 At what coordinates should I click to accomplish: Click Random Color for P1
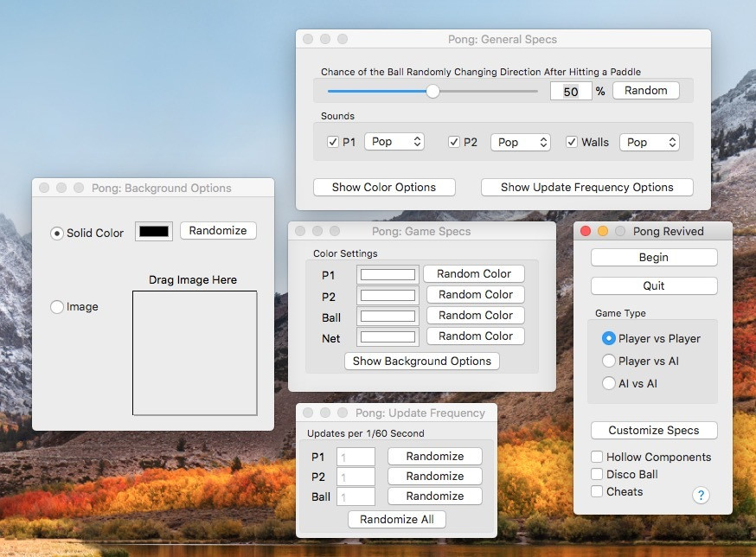tap(474, 274)
